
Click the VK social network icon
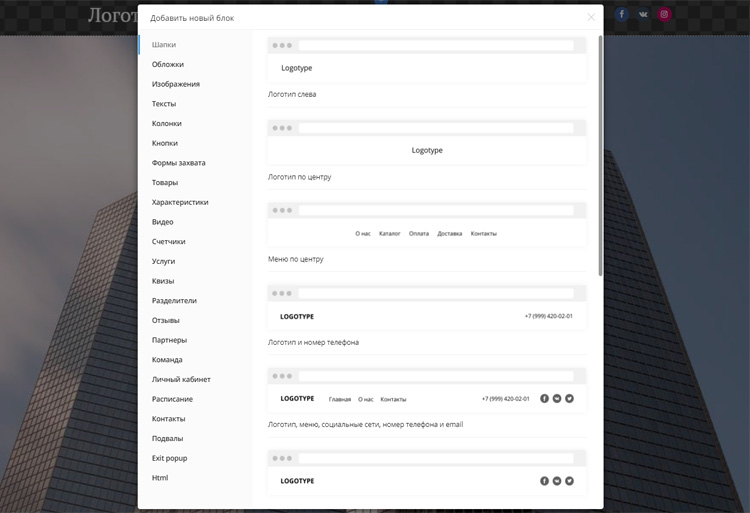tap(643, 15)
